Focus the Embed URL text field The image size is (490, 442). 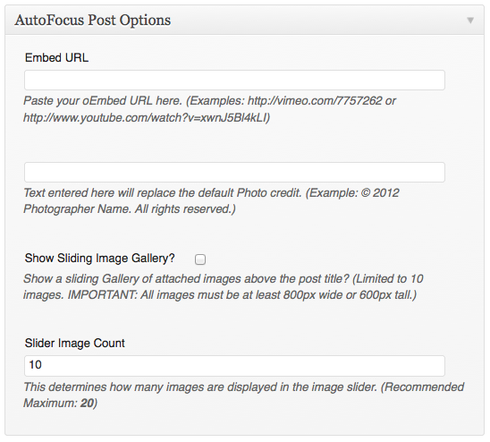click(234, 80)
